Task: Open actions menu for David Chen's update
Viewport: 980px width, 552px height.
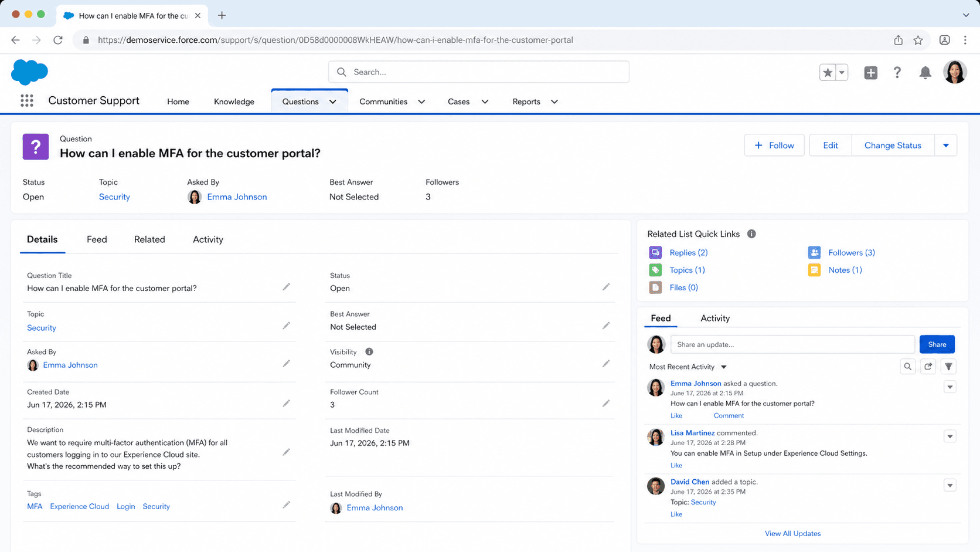Action: coord(950,486)
